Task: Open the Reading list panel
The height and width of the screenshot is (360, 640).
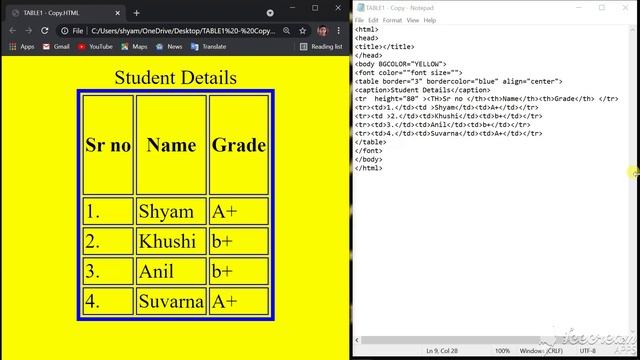Action: (321, 47)
